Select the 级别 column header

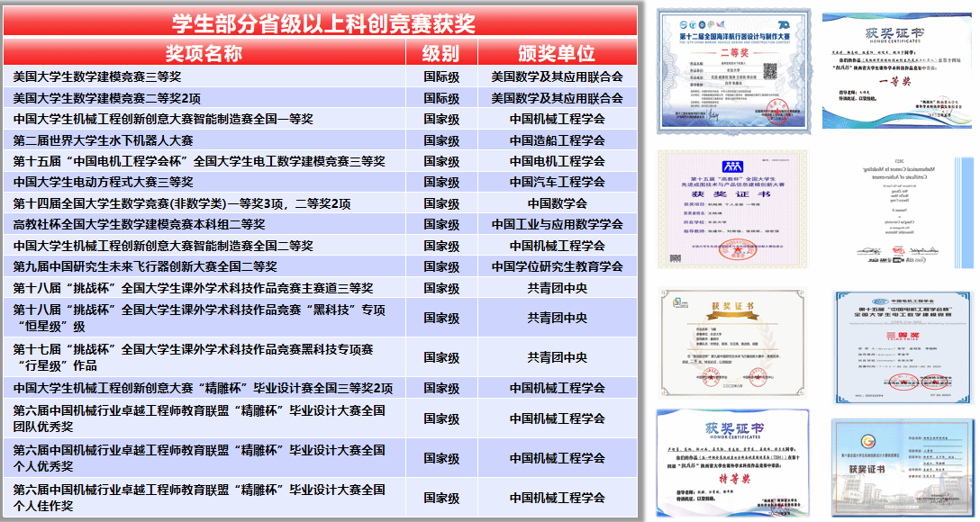click(x=440, y=53)
